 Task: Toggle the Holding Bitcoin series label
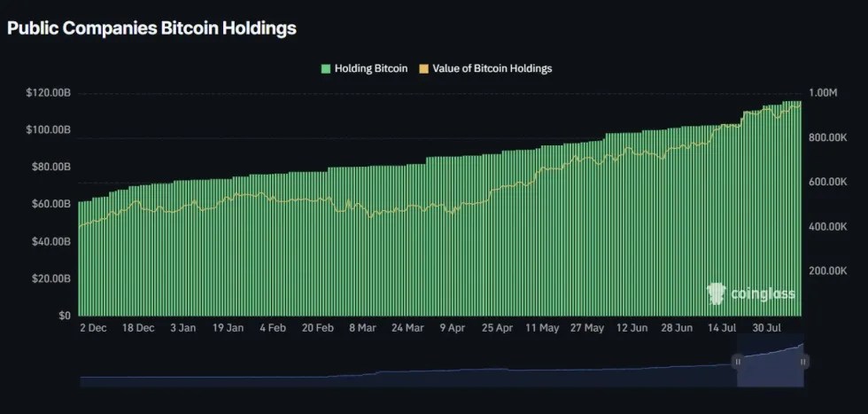[371, 68]
